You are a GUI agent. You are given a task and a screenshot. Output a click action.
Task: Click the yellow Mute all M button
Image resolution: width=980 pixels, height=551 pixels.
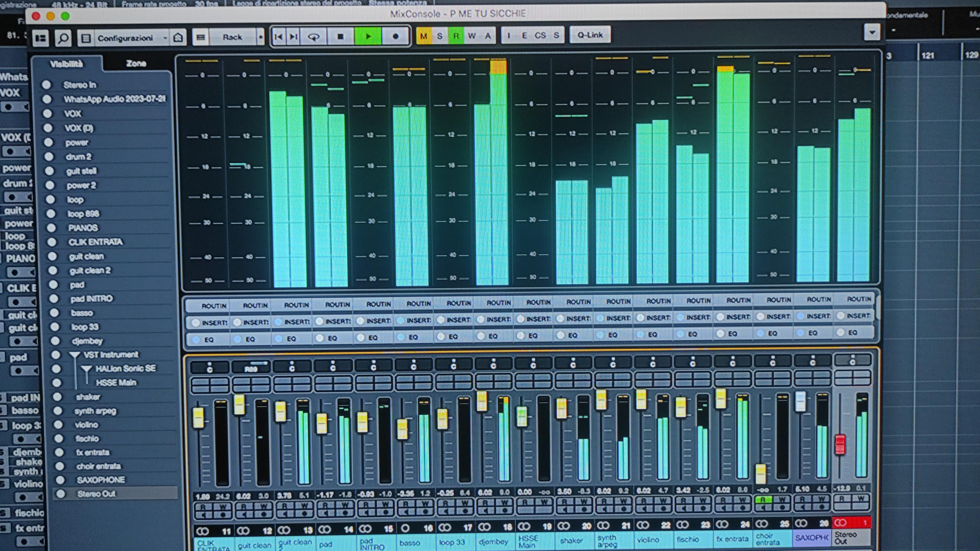click(x=423, y=36)
